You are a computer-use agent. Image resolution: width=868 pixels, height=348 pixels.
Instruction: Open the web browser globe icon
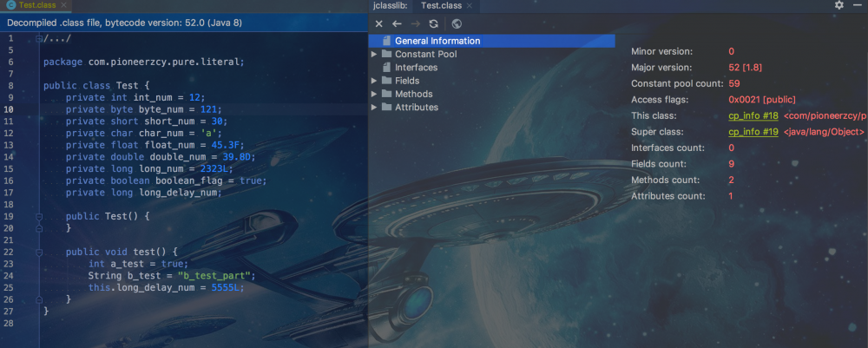[457, 23]
